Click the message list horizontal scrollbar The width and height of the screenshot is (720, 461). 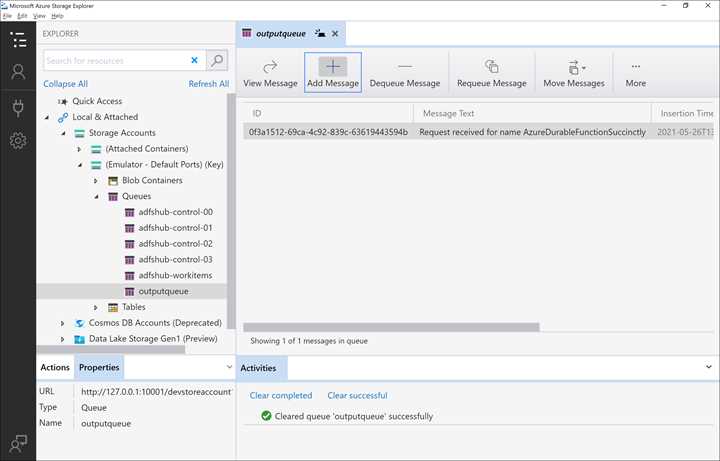click(x=391, y=327)
